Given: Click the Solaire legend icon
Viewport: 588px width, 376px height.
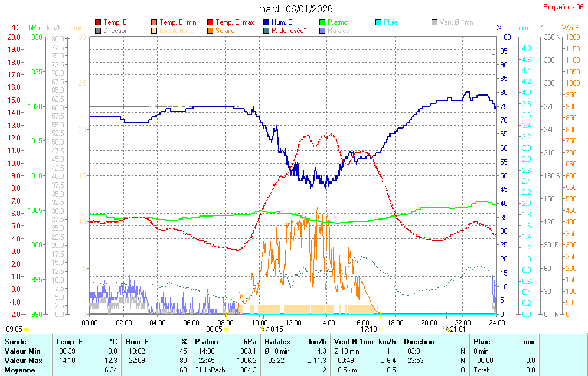Looking at the screenshot, I should (x=210, y=31).
